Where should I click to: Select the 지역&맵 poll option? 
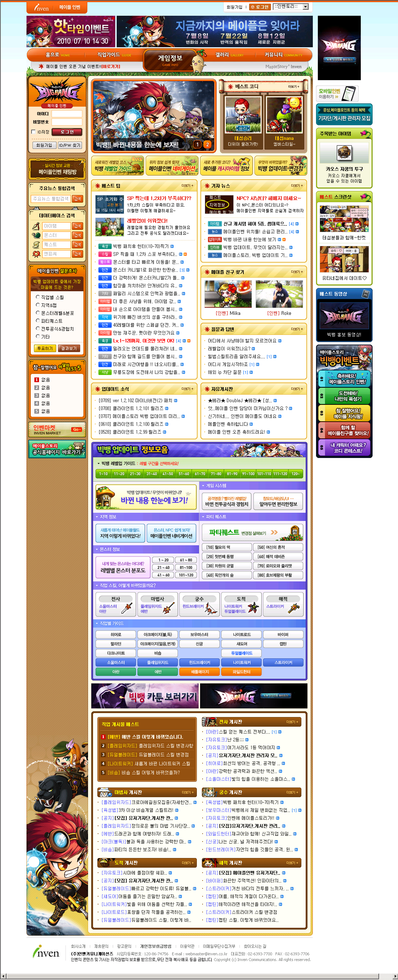(x=38, y=305)
